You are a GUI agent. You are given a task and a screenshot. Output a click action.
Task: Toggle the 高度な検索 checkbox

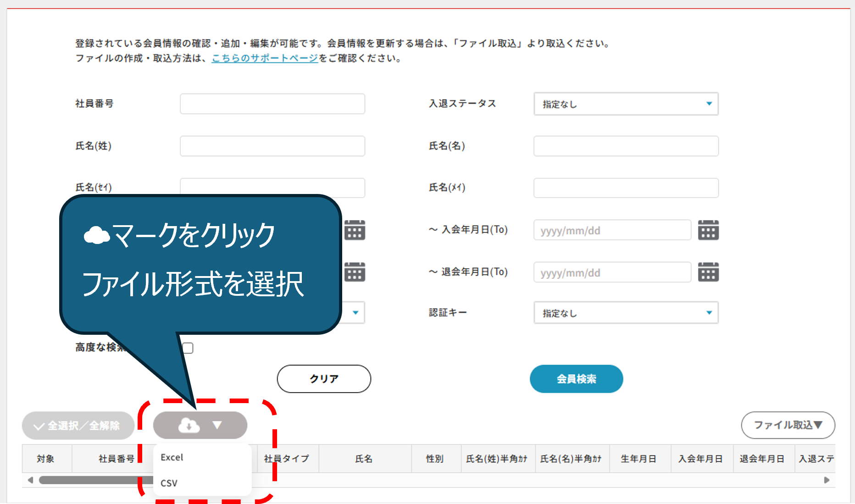188,348
